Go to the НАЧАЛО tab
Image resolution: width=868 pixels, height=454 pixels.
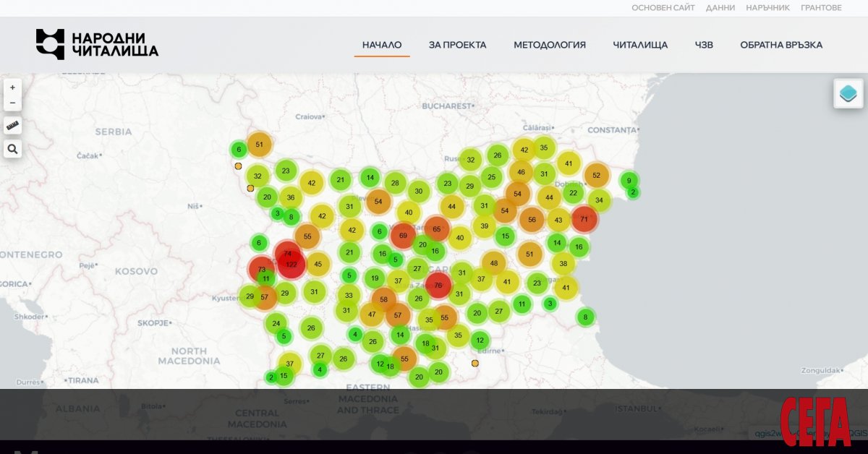tap(382, 45)
